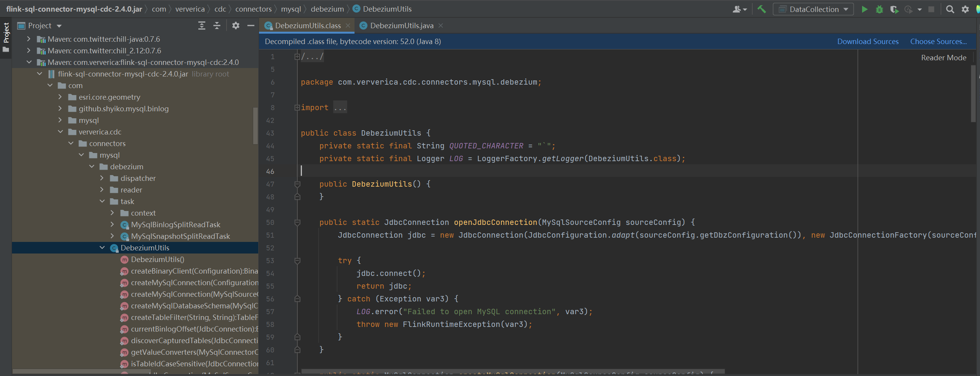Select MySqlBinlogSplitReadTask class in tree
Image resolution: width=980 pixels, height=376 pixels.
point(176,225)
